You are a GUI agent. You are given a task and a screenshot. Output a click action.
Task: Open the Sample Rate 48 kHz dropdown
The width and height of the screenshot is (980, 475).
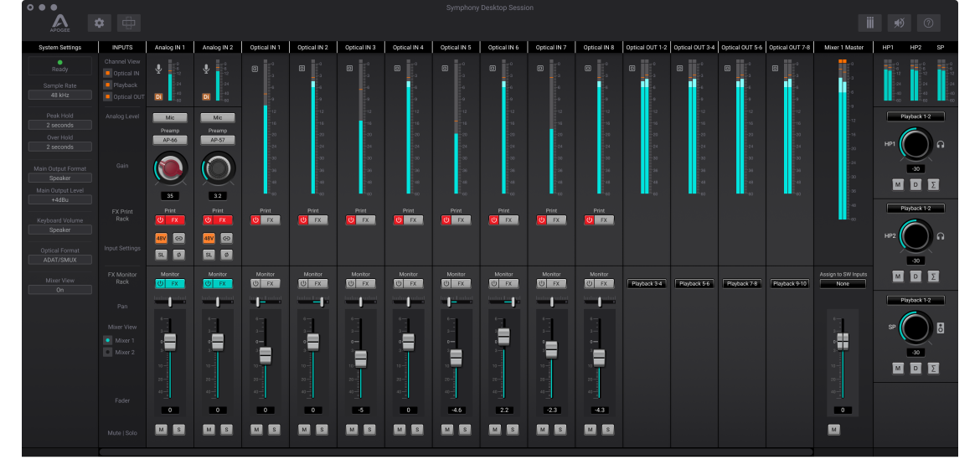point(60,95)
